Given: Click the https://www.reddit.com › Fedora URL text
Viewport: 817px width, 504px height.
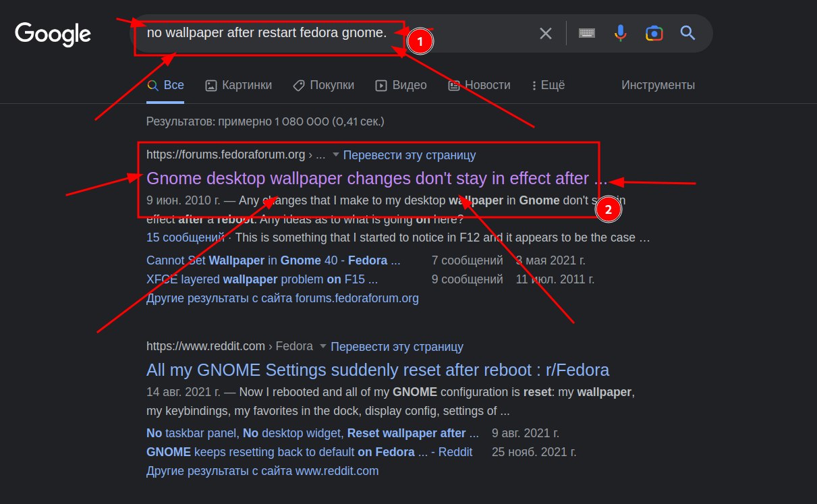Looking at the screenshot, I should [x=229, y=346].
